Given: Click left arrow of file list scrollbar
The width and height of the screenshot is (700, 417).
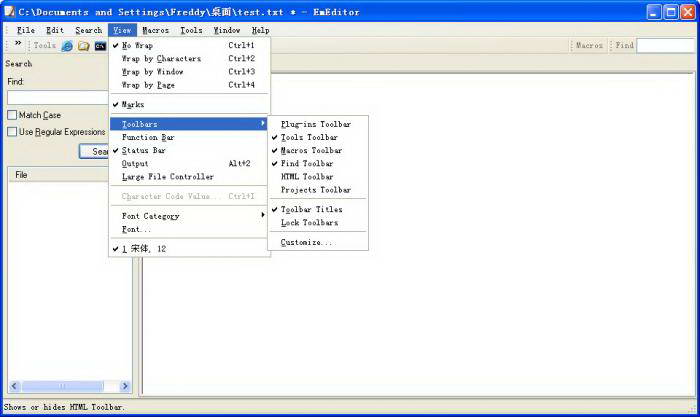Looking at the screenshot, I should pyautogui.click(x=14, y=386).
